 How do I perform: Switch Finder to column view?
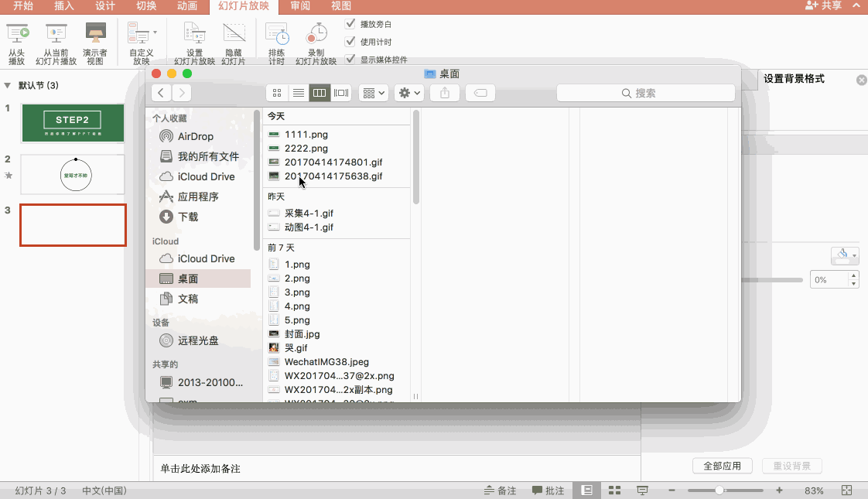coord(320,93)
